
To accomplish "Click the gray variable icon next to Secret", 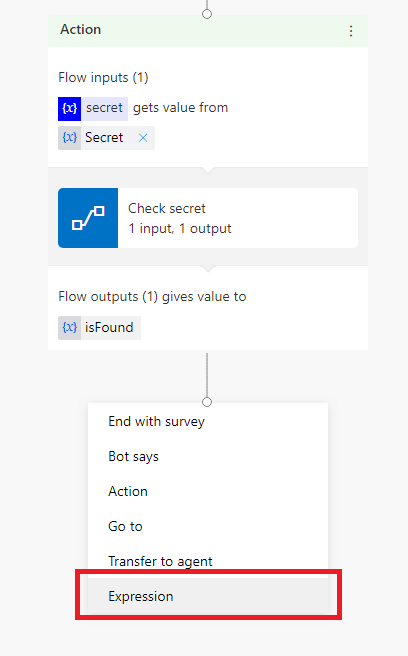I will pyautogui.click(x=69, y=138).
